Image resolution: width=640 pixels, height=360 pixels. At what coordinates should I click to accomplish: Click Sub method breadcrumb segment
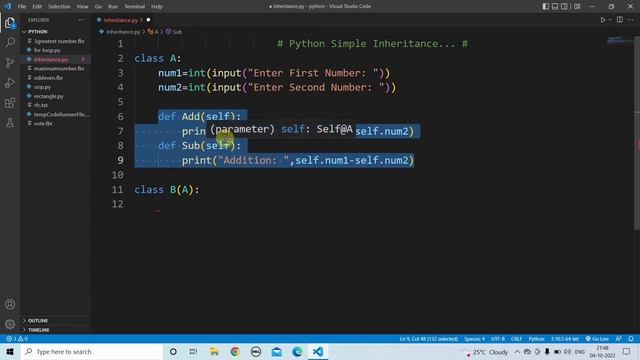pos(174,32)
